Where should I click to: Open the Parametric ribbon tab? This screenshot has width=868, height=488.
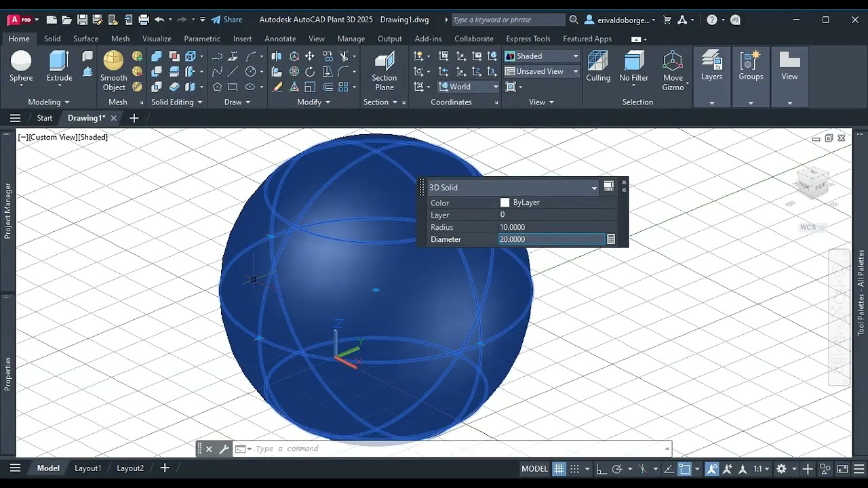click(x=202, y=39)
